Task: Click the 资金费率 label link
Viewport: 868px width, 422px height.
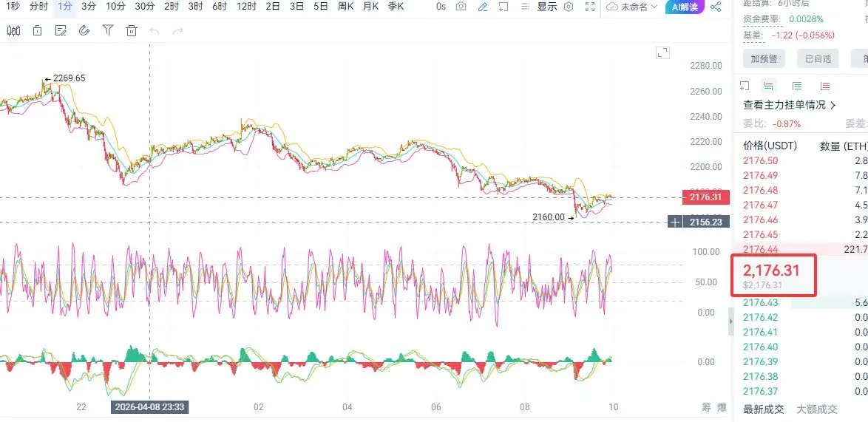Action: (x=762, y=18)
